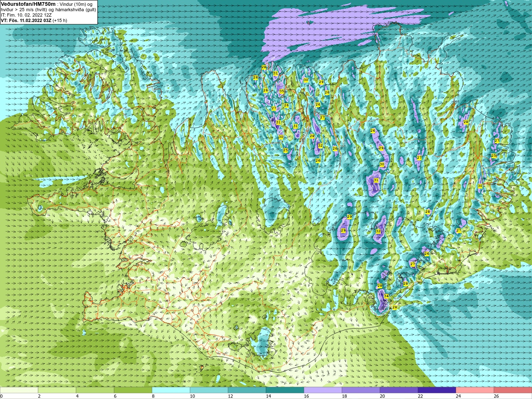Screen dimensions: 532x399
Task: Click the legend tick label '18'
Action: pyautogui.click(x=344, y=396)
